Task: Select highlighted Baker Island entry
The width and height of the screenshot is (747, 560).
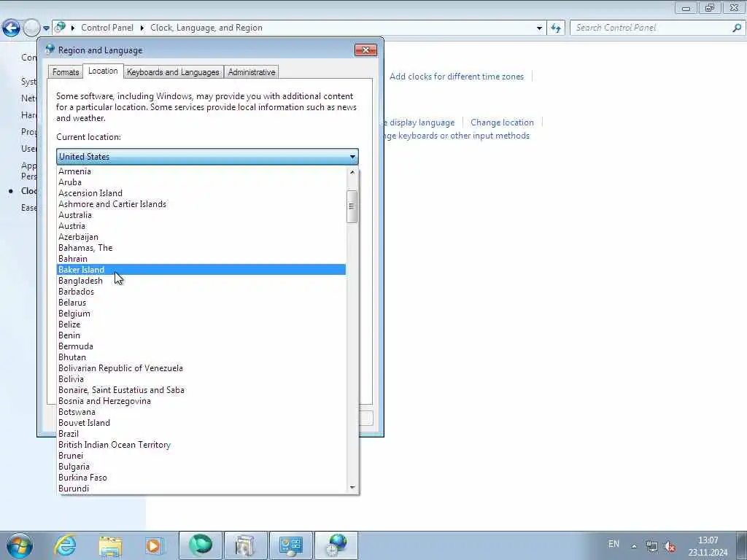Action: (x=201, y=270)
